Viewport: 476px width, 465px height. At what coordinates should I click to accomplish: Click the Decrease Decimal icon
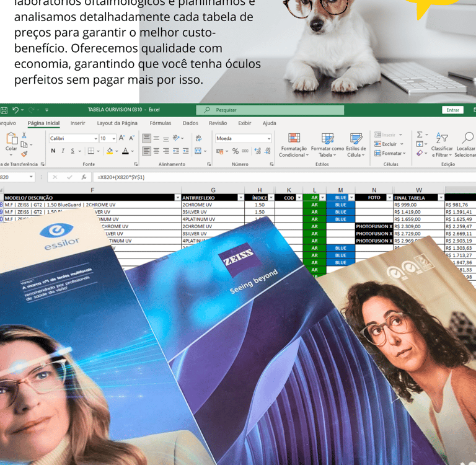point(268,151)
